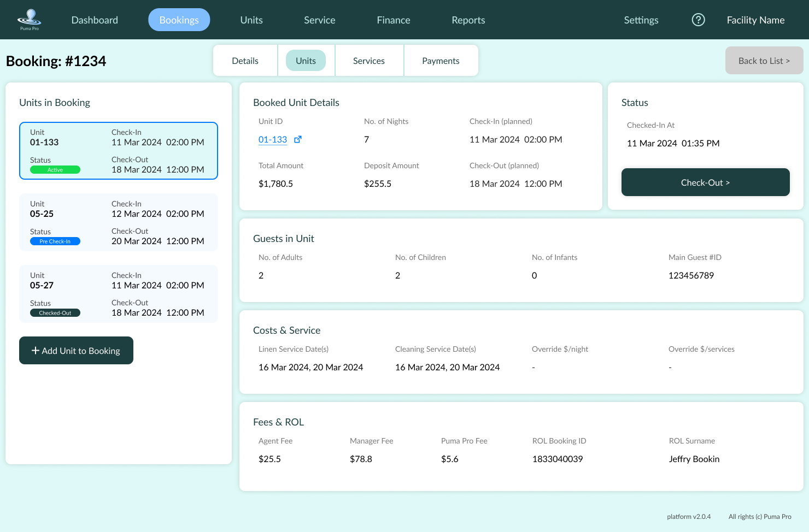Open the Finance section

point(394,20)
